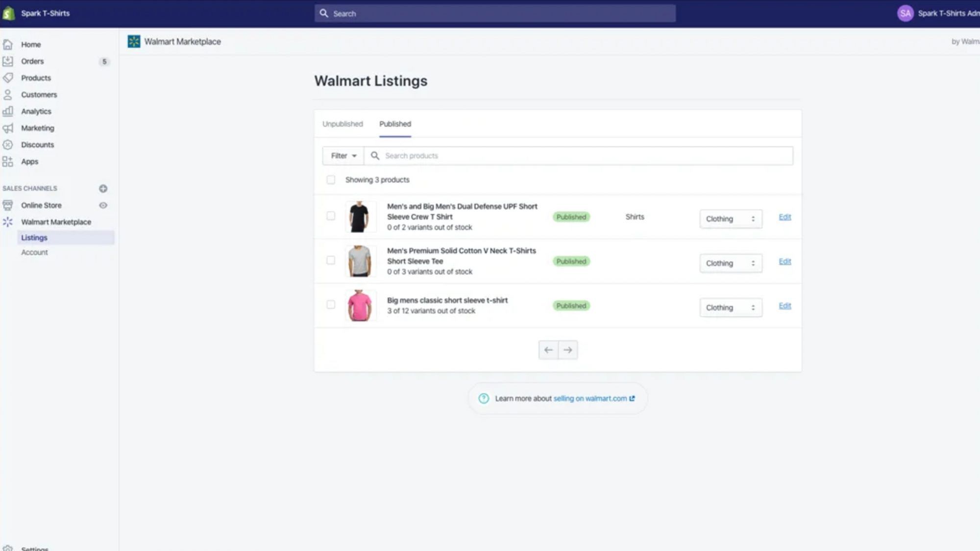Click the Shirts product type text
Screen dimensions: 980x551
coord(635,217)
